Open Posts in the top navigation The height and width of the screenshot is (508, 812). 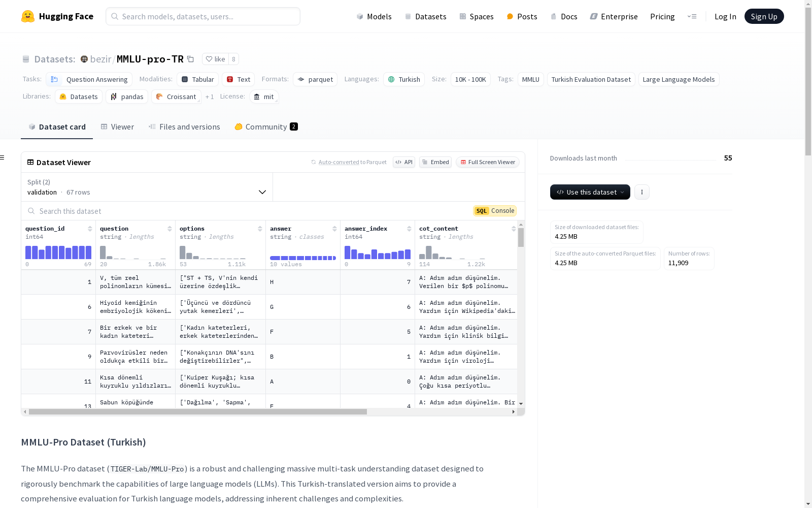point(522,16)
